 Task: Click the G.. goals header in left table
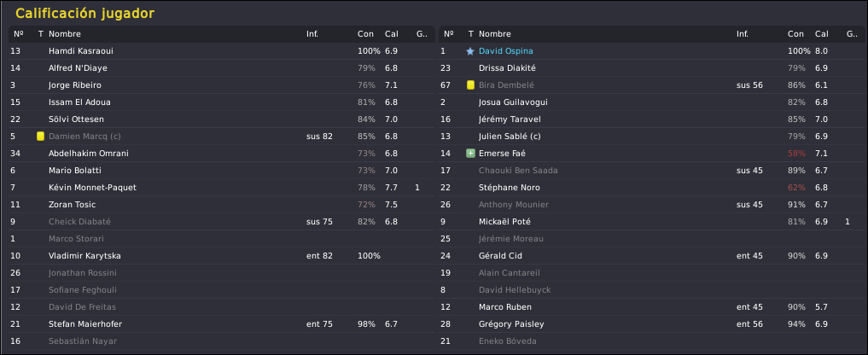(421, 34)
